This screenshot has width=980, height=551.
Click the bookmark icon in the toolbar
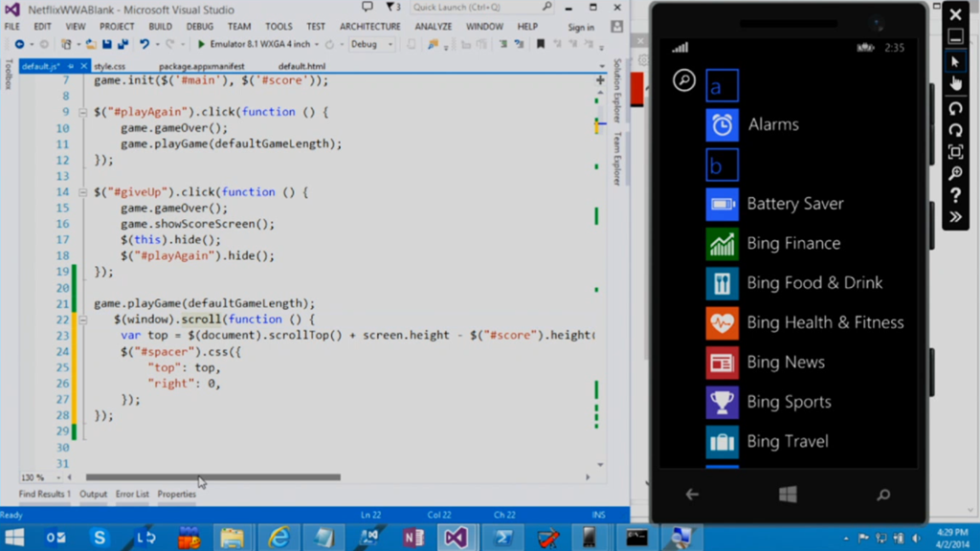pyautogui.click(x=541, y=44)
